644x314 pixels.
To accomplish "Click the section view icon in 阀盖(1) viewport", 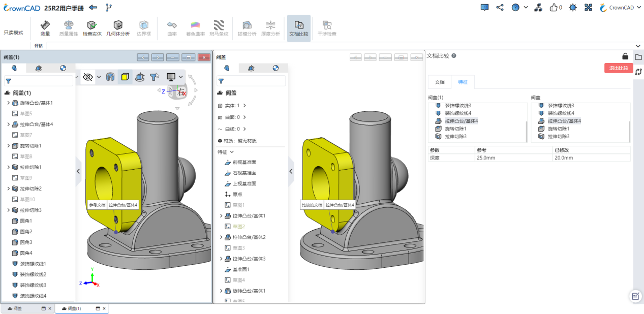I will pyautogui.click(x=110, y=77).
